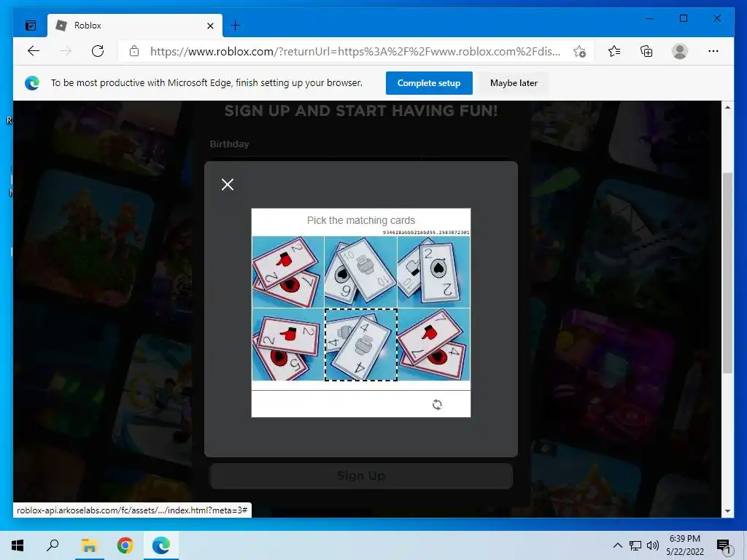Image resolution: width=747 pixels, height=560 pixels.
Task: Click the address bar URL
Action: 355,51
